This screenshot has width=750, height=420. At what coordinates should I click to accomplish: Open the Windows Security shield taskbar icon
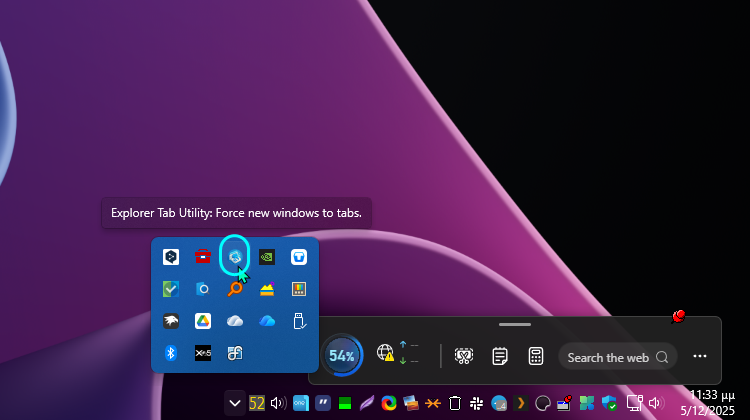(x=608, y=403)
